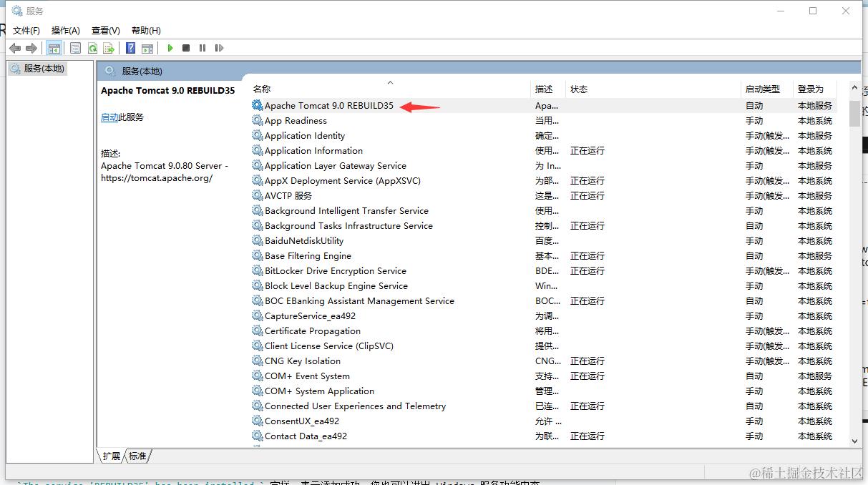Viewport: 868px width, 485px height.
Task: Sort by the 登录为 column header
Action: 814,89
